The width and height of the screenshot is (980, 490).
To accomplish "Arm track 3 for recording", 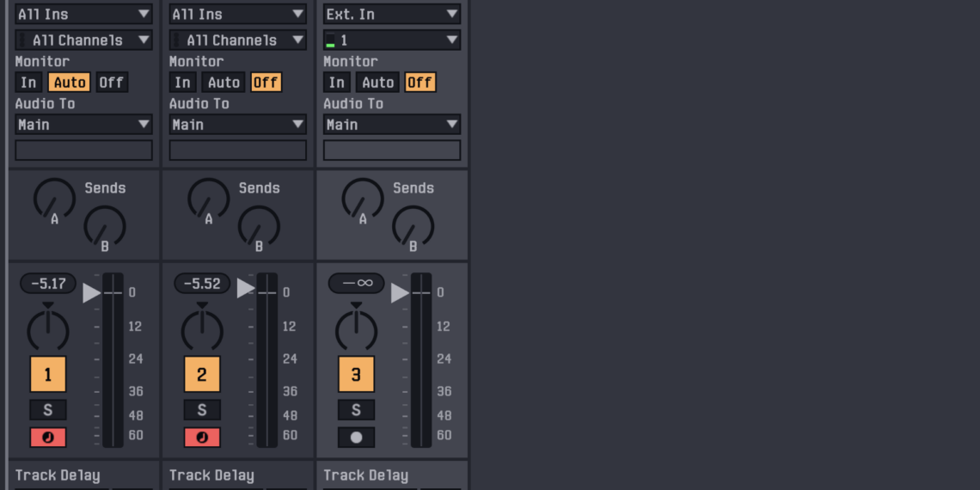I will (356, 437).
